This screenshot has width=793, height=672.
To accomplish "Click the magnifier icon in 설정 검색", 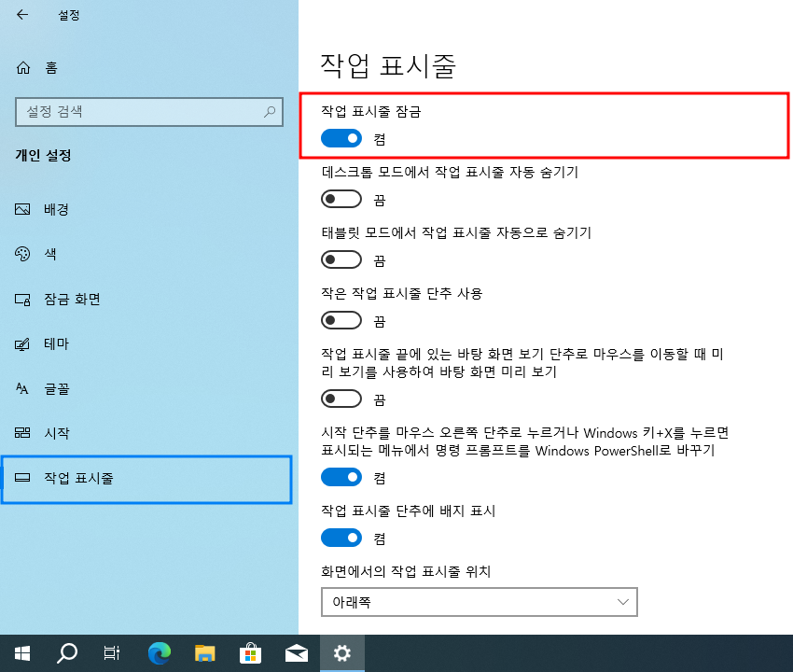I will pos(270,111).
